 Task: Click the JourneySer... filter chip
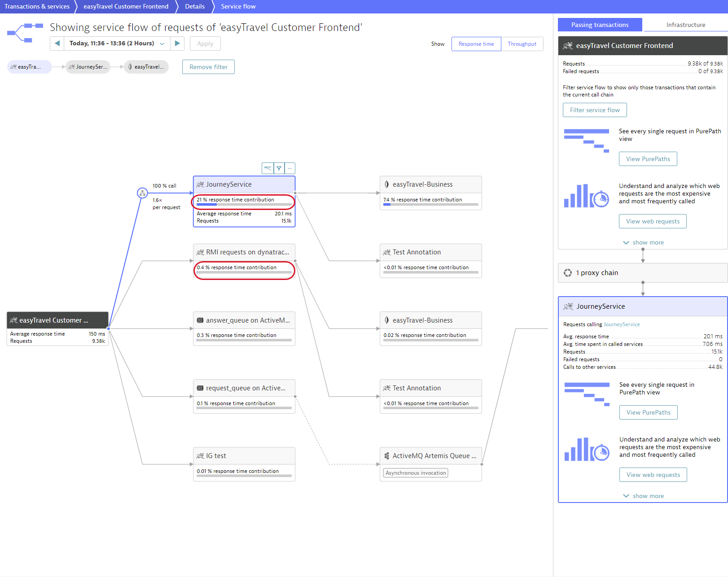(88, 67)
